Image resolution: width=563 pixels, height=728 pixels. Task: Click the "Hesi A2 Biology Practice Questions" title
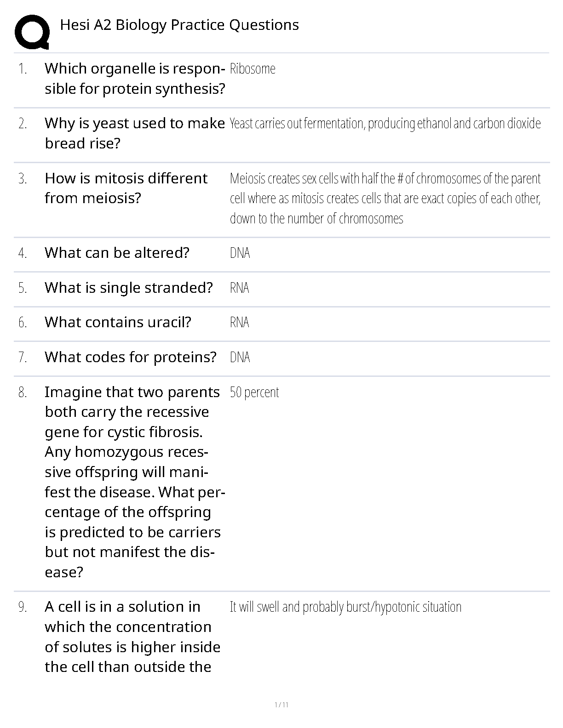[x=179, y=25]
